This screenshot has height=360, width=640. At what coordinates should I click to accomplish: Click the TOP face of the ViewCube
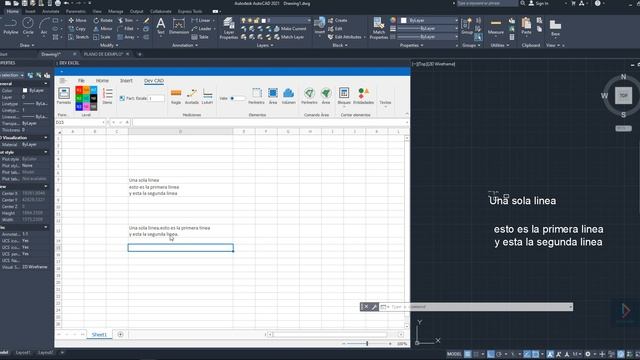(623, 96)
